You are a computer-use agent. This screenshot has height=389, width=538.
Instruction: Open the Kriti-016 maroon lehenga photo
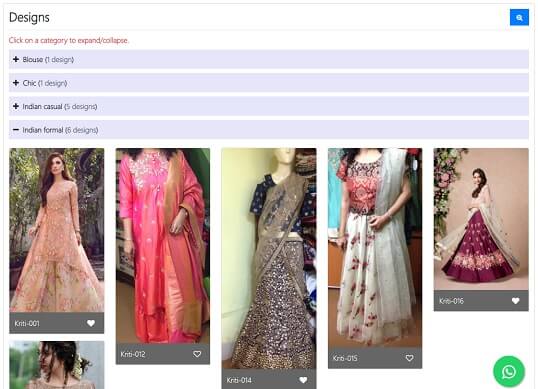[x=481, y=219]
